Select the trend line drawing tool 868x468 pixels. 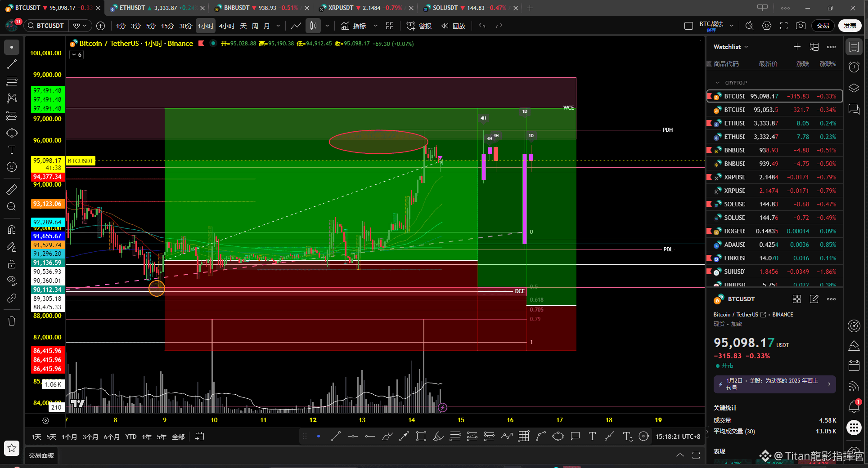(x=12, y=64)
